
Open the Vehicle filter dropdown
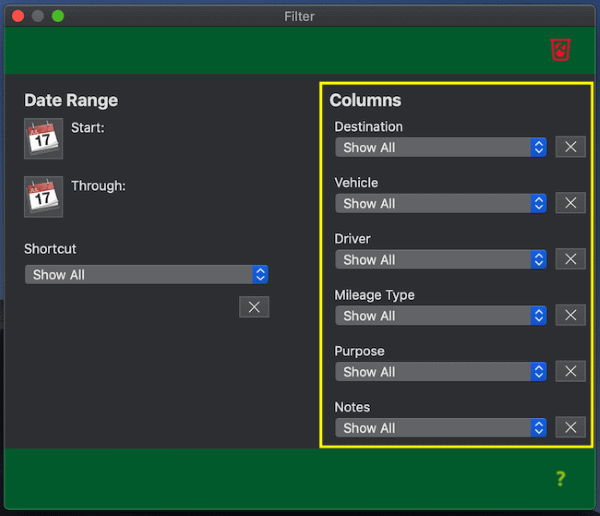[x=440, y=203]
